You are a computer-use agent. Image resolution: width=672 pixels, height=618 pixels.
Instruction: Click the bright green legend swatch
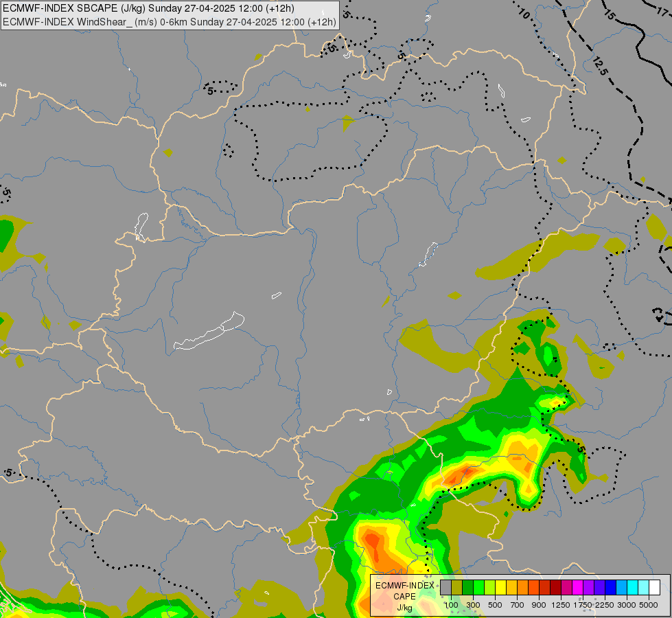478,587
